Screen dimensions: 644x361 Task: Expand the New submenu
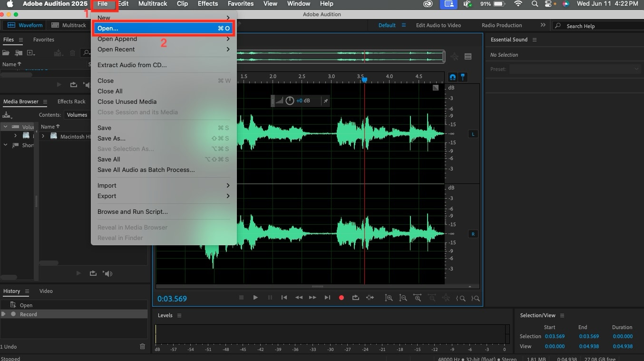coord(164,18)
